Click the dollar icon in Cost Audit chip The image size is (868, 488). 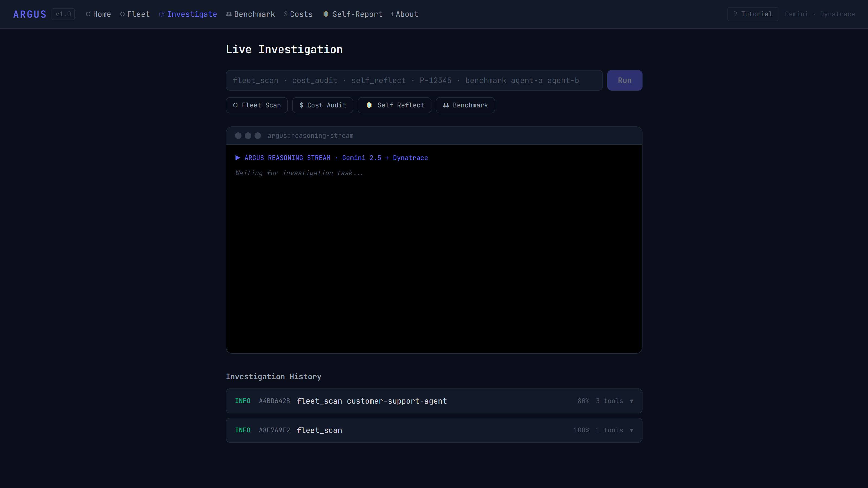click(x=301, y=106)
